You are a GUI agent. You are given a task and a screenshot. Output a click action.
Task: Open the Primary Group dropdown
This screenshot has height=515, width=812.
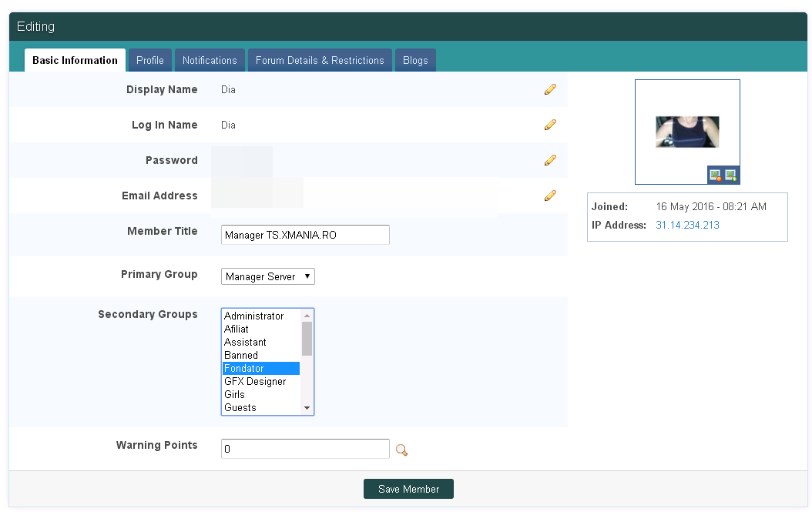(268, 276)
